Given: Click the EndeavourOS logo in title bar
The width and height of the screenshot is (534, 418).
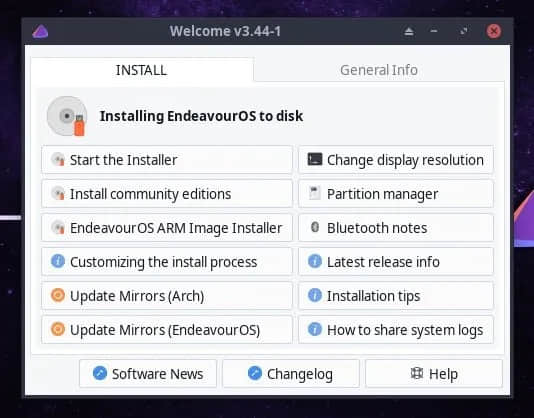Looking at the screenshot, I should pyautogui.click(x=40, y=32).
